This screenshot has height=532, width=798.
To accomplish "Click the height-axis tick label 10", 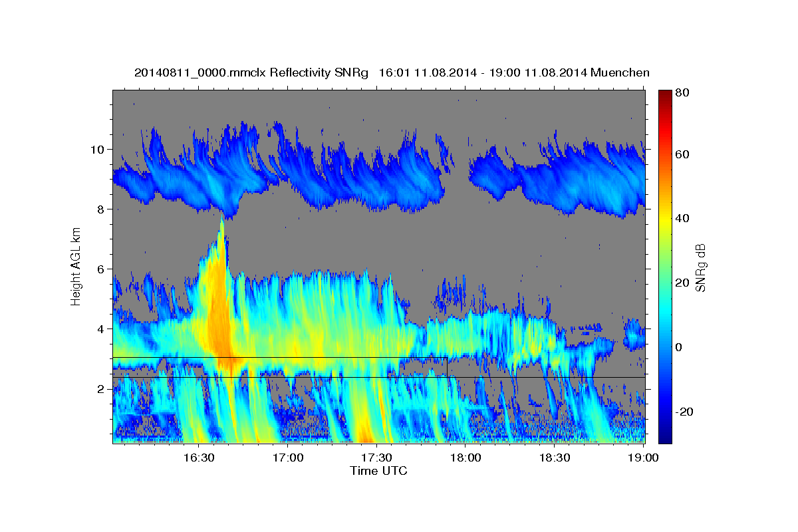I will 97,149.
